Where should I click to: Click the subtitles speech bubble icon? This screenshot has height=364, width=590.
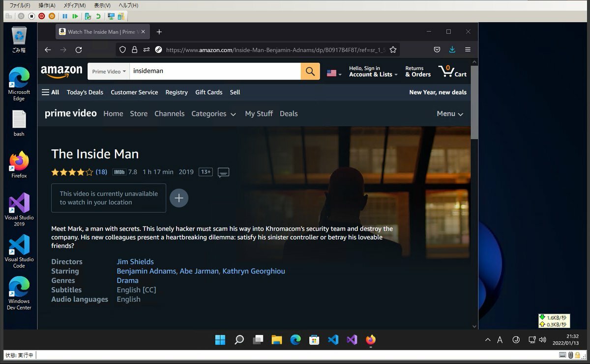pyautogui.click(x=224, y=172)
